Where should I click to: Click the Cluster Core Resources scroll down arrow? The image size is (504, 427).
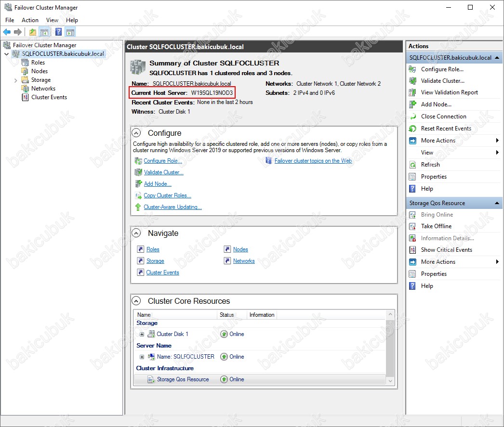[390, 381]
